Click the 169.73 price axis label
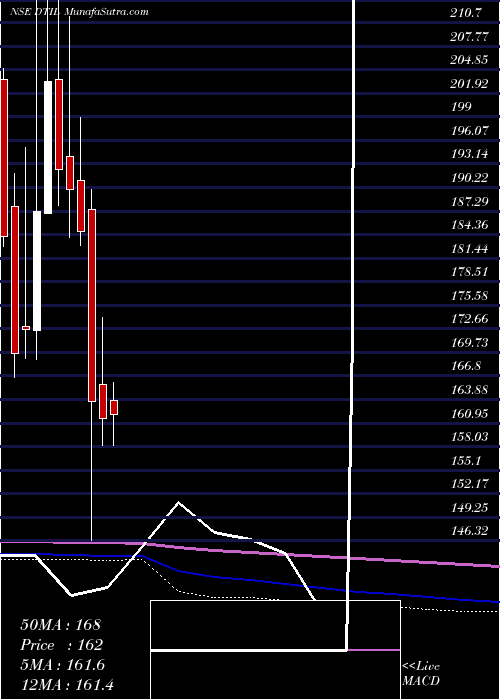 469,342
